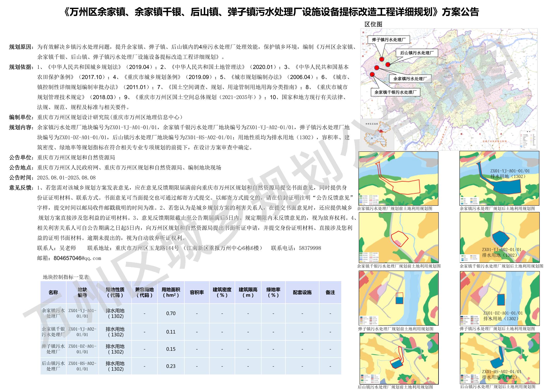Click the 后山镇污水处理厂 callout on location map
The image size is (554, 392).
[x=417, y=53]
